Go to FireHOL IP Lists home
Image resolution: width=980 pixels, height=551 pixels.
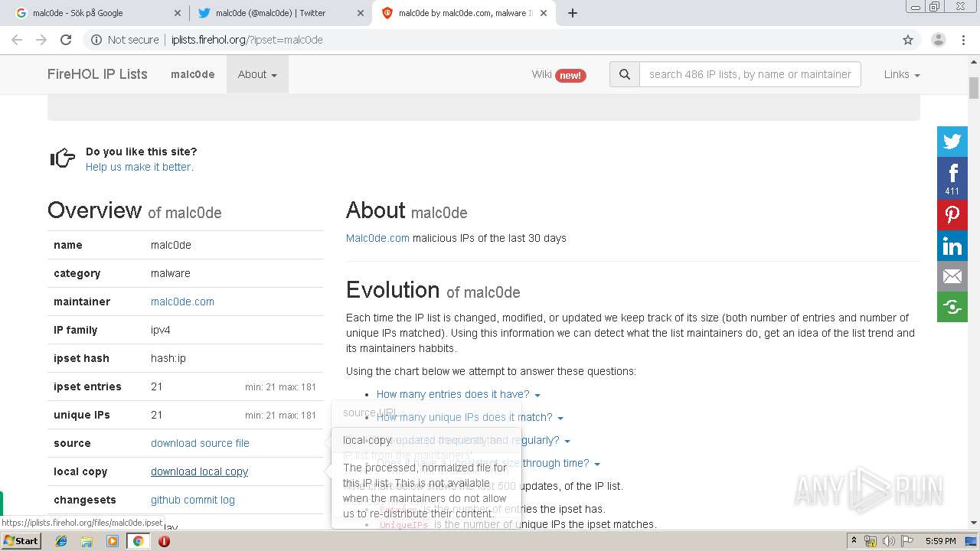click(97, 74)
